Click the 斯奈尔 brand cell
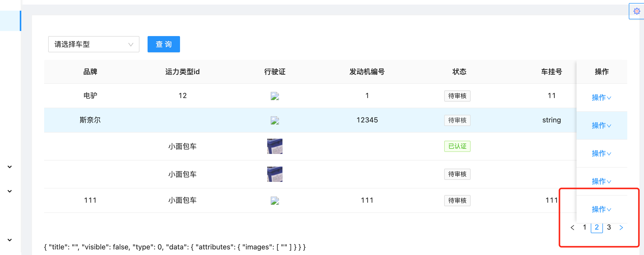 tap(90, 120)
